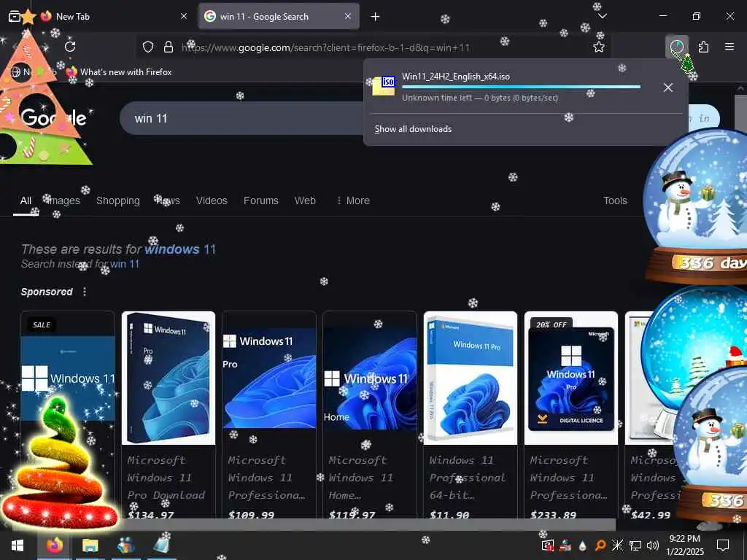Open the 20% OFF Digital Licence product ad
Screen dimensions: 747x560
571,415
